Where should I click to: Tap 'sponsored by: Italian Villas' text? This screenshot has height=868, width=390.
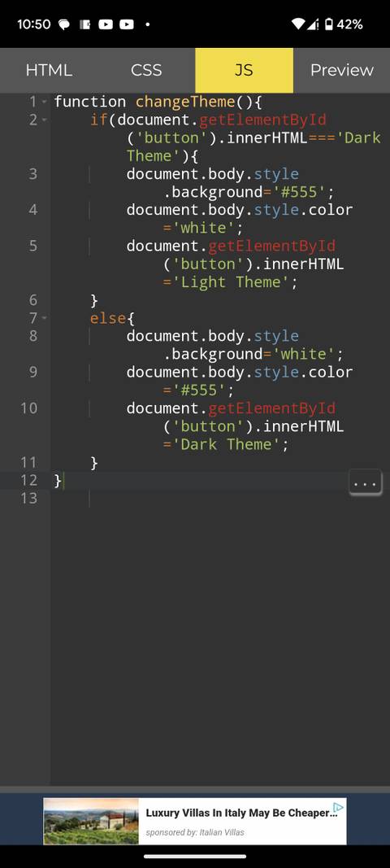click(x=195, y=832)
